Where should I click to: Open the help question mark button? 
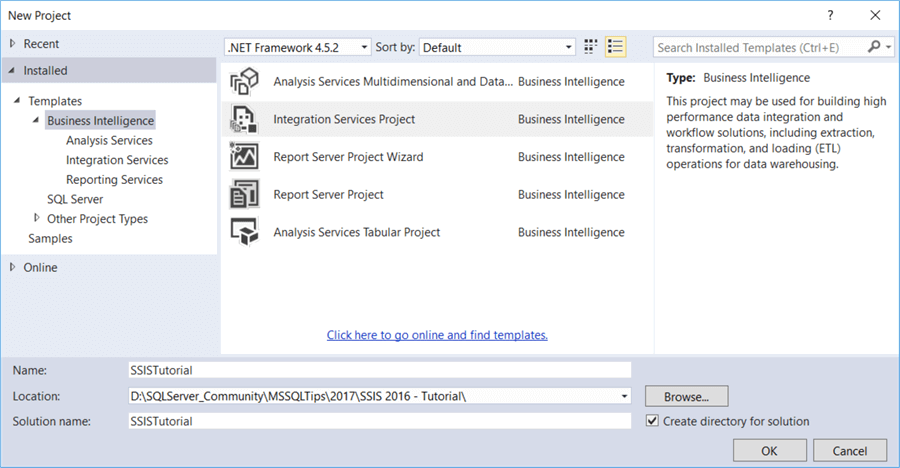click(830, 16)
